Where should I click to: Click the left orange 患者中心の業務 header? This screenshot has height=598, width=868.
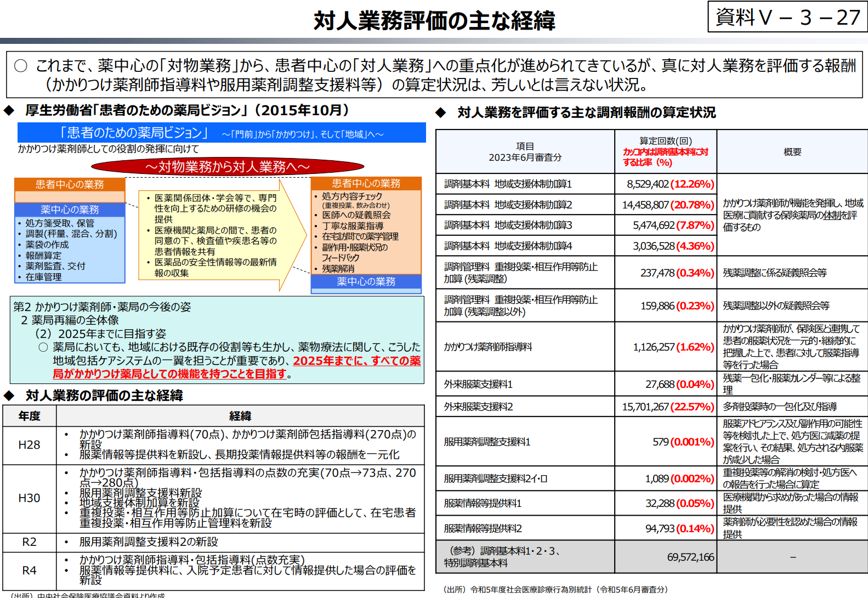point(70,184)
